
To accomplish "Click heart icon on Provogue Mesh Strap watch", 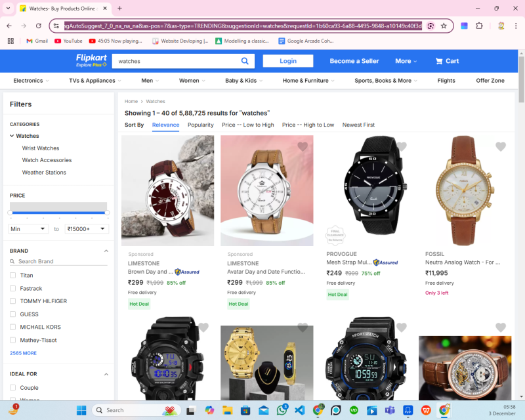I will pyautogui.click(x=402, y=146).
